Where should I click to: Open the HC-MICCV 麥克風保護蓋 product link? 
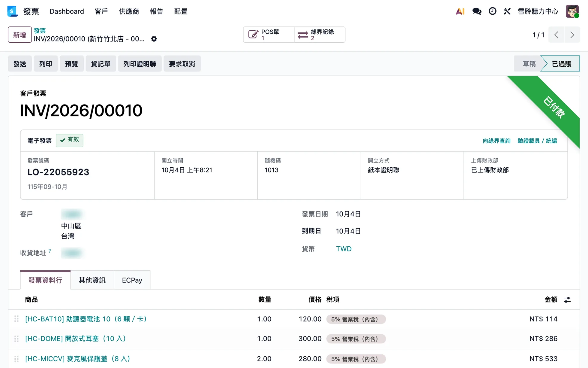pyautogui.click(x=77, y=359)
